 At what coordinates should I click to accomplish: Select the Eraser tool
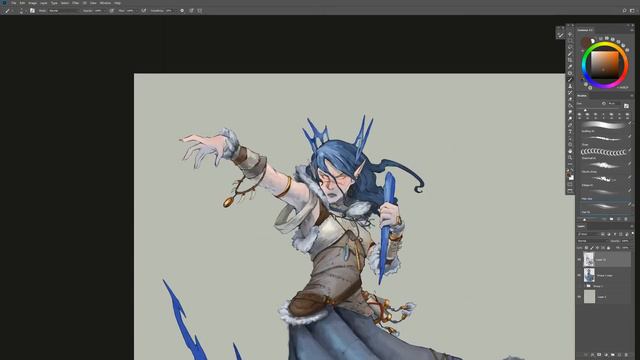570,99
